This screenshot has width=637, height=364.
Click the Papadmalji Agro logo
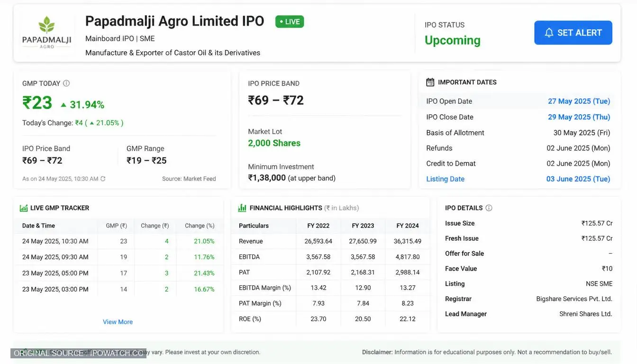coord(46,33)
